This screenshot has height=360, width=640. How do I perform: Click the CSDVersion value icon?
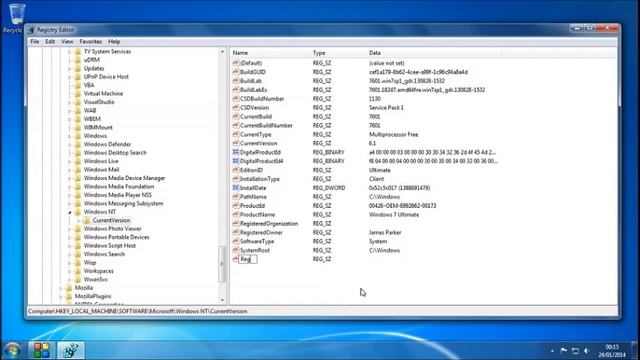point(236,108)
